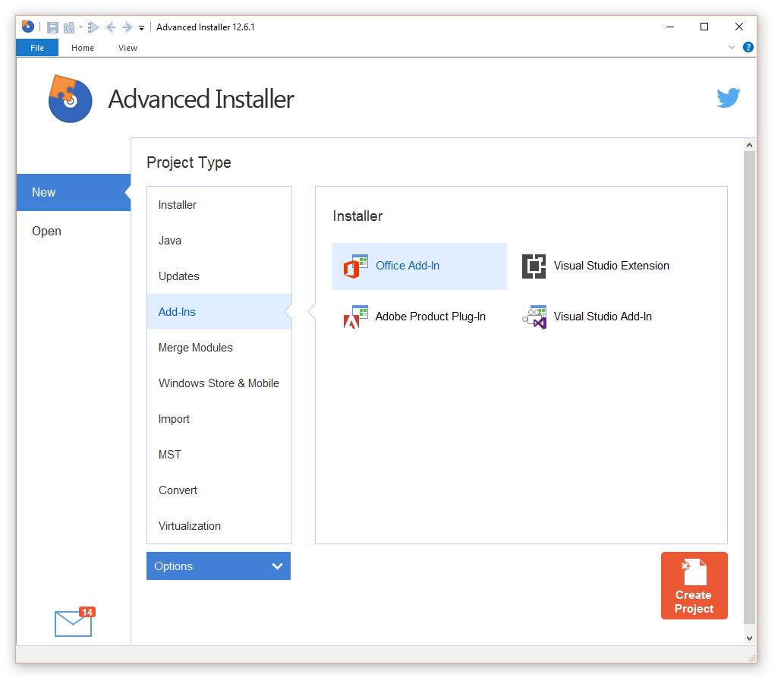Collapse the ribbon using the chevron
784x687 pixels.
[x=732, y=47]
